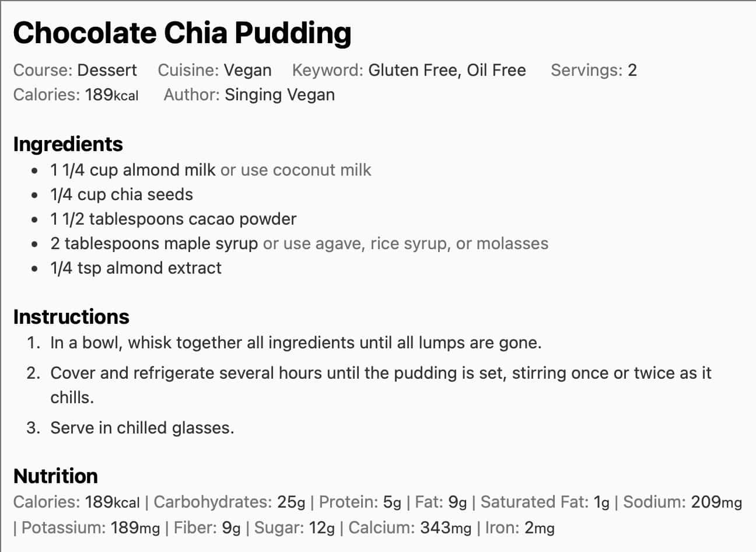Viewport: 756px width, 552px height.
Task: Click the Singing Vegan author name
Action: coord(279,95)
